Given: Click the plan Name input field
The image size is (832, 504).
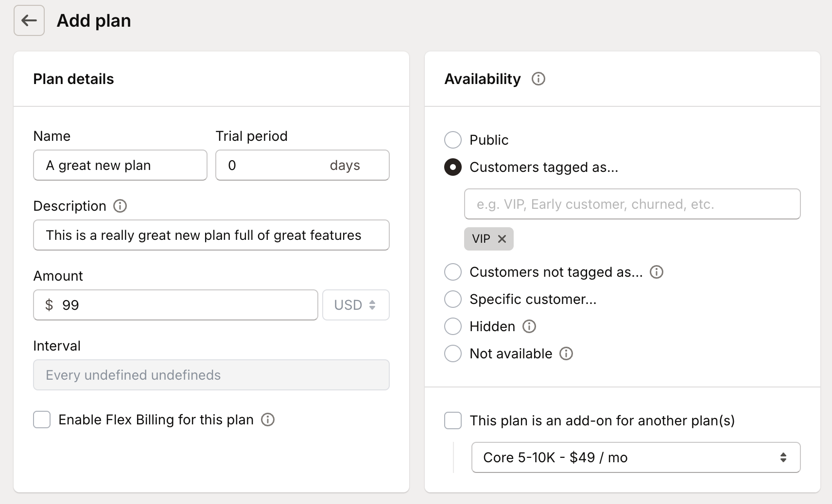Looking at the screenshot, I should pyautogui.click(x=120, y=165).
